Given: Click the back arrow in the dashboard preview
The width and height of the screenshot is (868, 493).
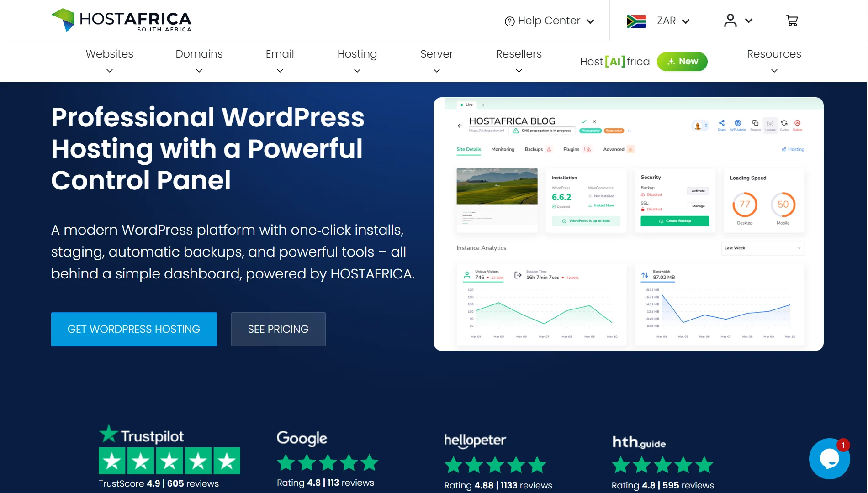Looking at the screenshot, I should pyautogui.click(x=460, y=126).
